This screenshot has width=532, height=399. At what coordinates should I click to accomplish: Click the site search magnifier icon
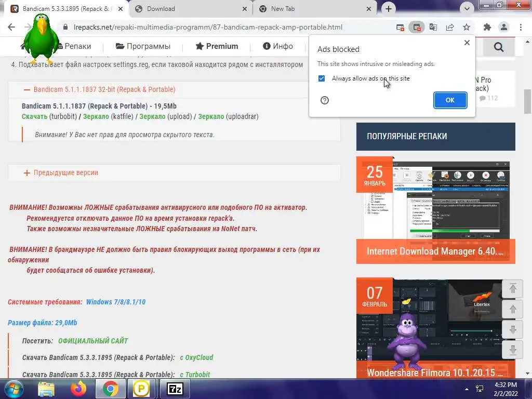tap(499, 46)
